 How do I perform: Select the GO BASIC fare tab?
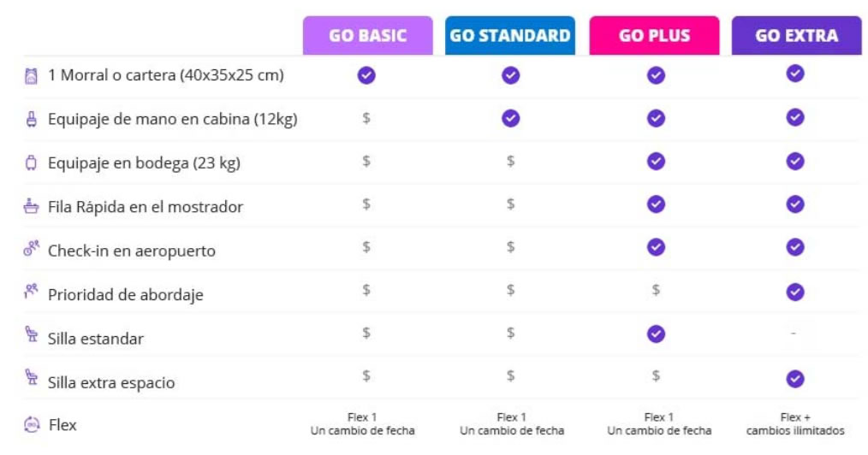click(367, 35)
